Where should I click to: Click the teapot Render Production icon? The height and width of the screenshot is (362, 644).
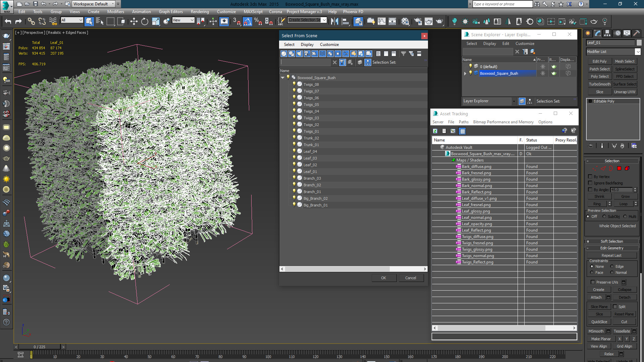pos(439,21)
